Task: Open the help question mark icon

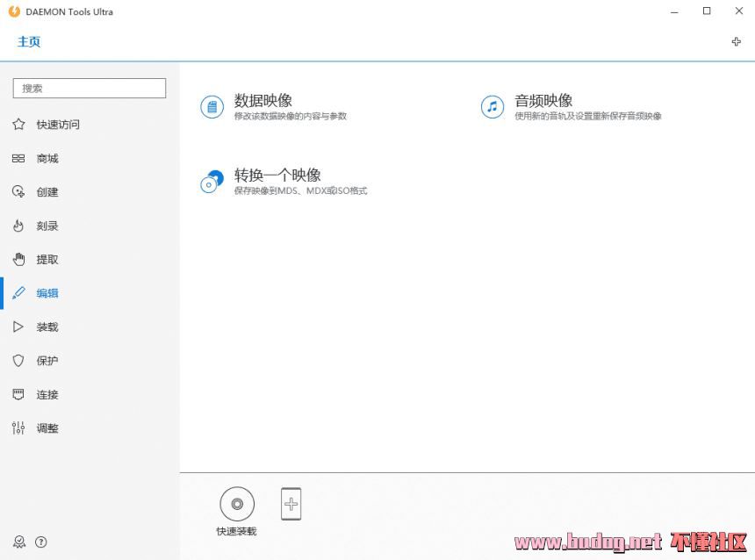Action: pos(41,542)
